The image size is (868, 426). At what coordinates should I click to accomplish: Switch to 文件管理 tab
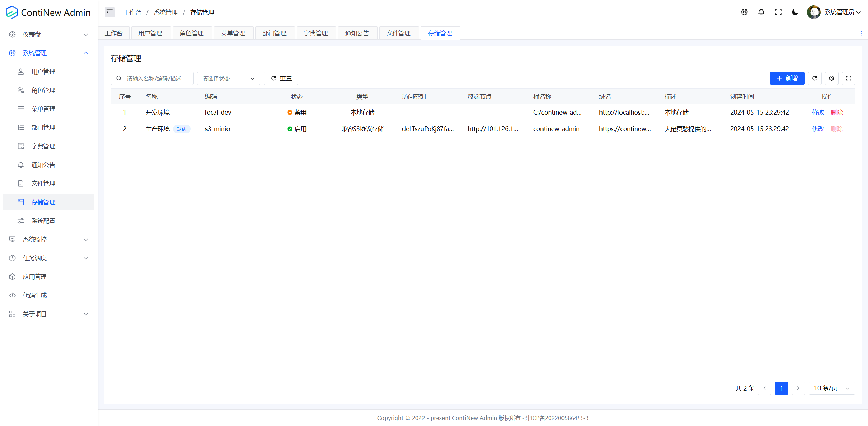tap(398, 33)
